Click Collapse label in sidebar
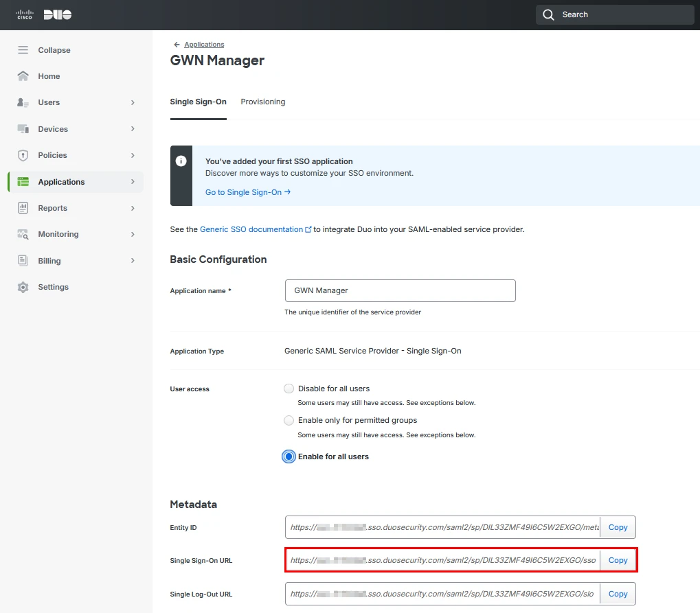The width and height of the screenshot is (700, 613). tap(54, 50)
